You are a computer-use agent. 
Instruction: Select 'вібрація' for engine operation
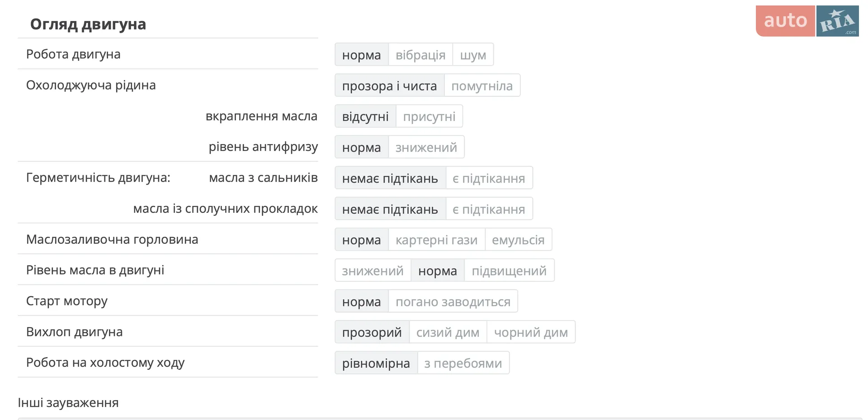click(x=420, y=55)
